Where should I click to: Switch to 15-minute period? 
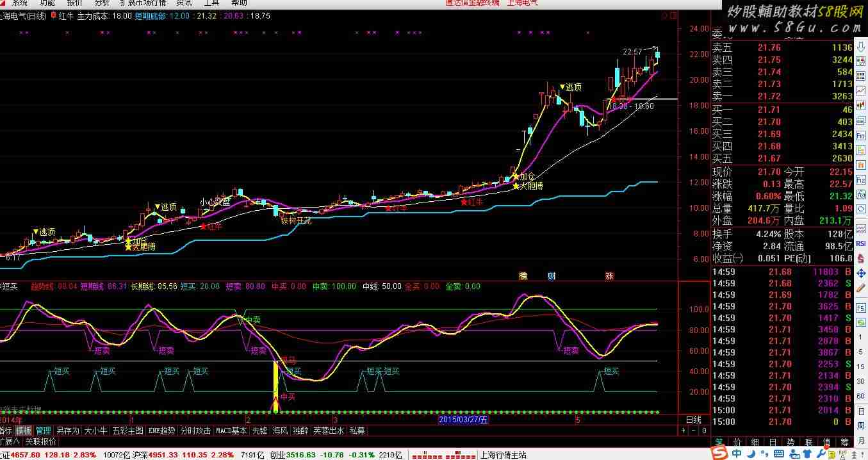point(860,366)
